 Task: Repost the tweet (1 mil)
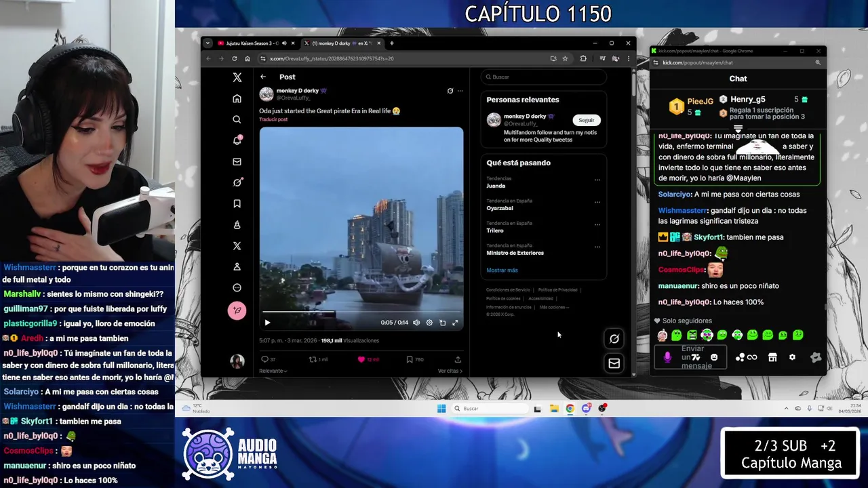pos(319,359)
